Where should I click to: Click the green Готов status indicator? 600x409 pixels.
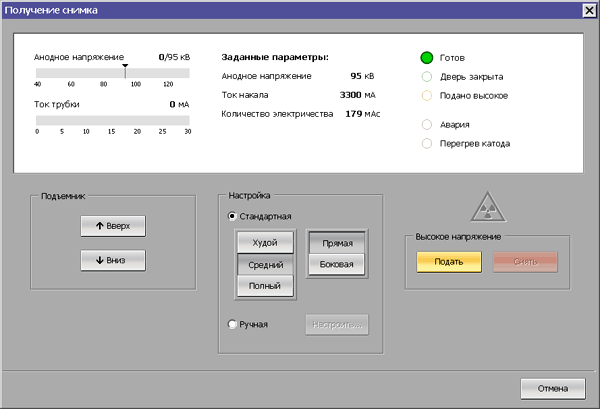(x=427, y=57)
